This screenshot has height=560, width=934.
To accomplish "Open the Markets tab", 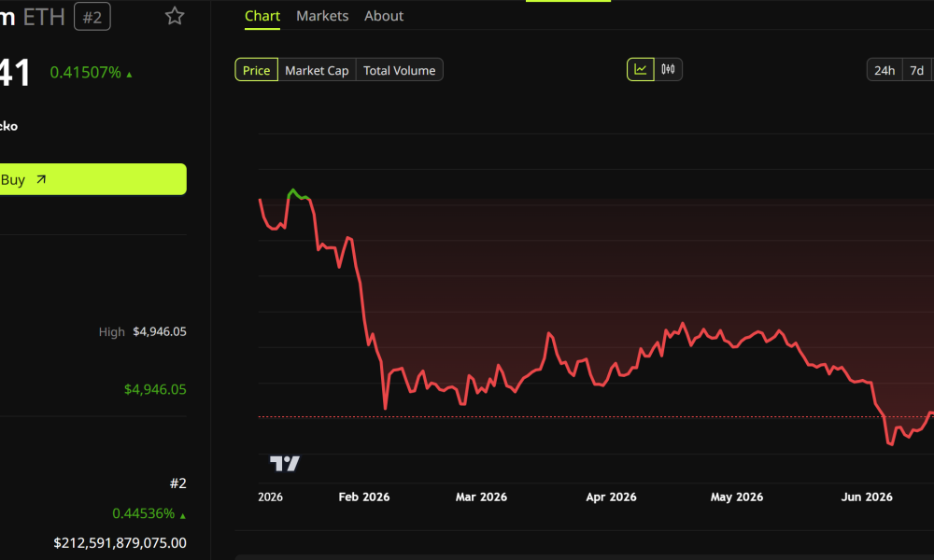I will 322,16.
